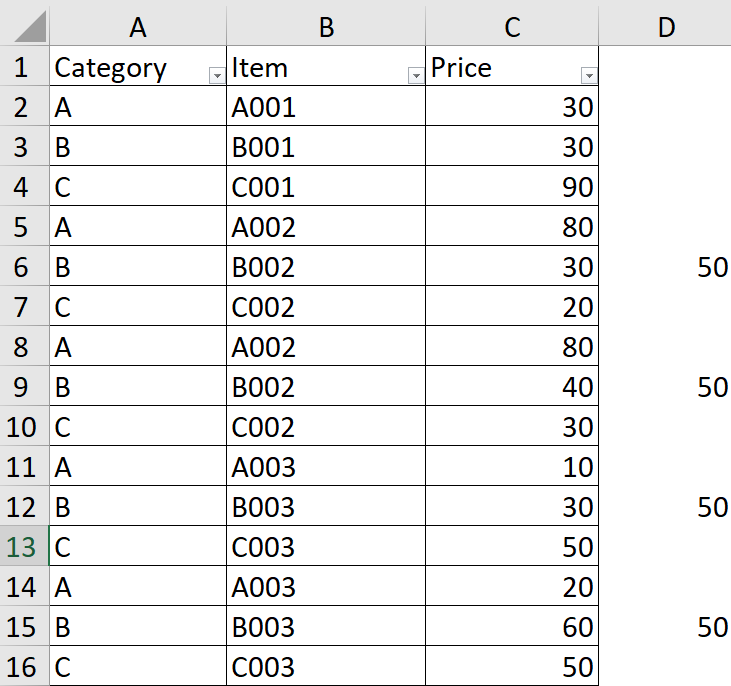This screenshot has height=686, width=731.
Task: Open the Item column filter dropdown
Action: pos(415,76)
